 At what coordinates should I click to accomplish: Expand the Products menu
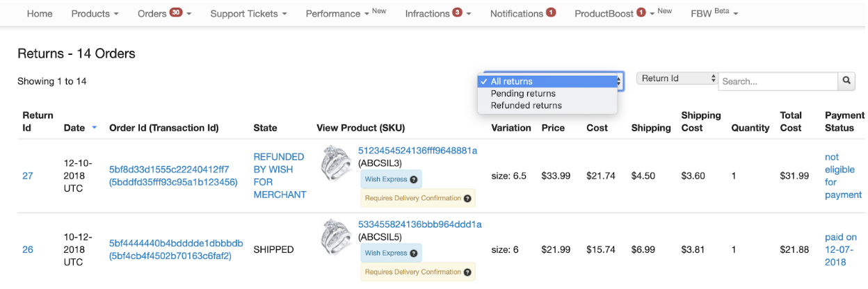pyautogui.click(x=95, y=13)
